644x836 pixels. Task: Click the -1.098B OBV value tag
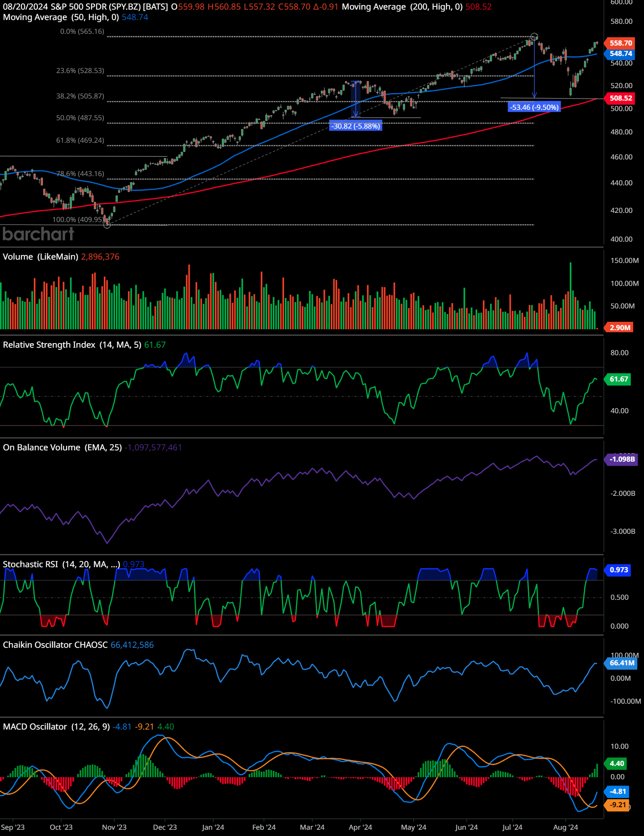click(621, 459)
